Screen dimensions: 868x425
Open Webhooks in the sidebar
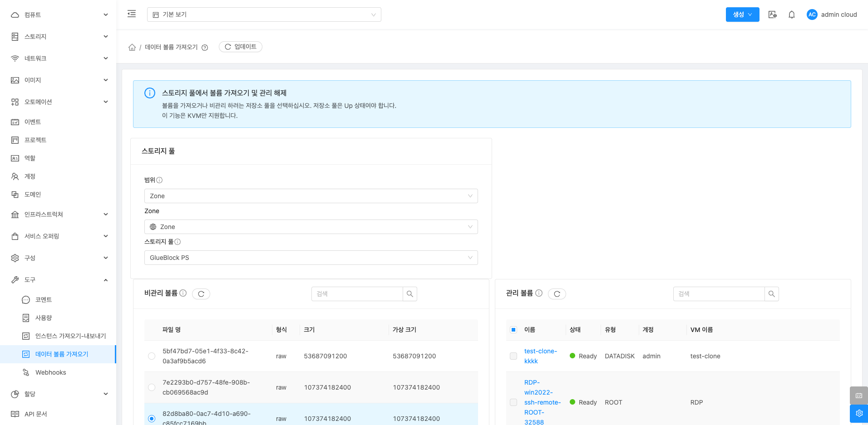click(51, 372)
